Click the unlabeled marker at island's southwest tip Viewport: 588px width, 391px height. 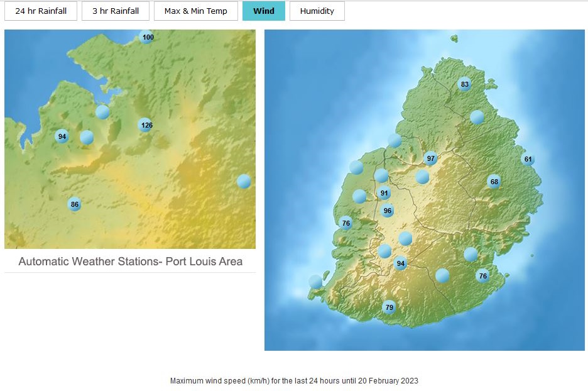(315, 282)
